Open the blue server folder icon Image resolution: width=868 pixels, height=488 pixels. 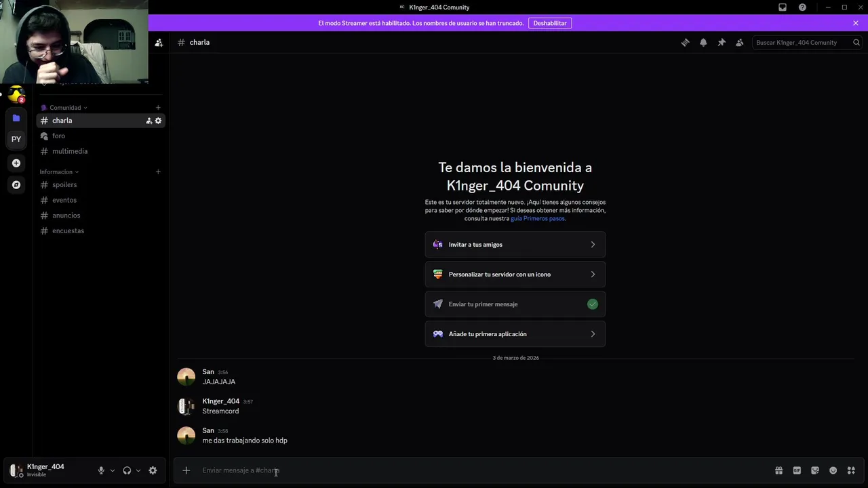(x=16, y=118)
